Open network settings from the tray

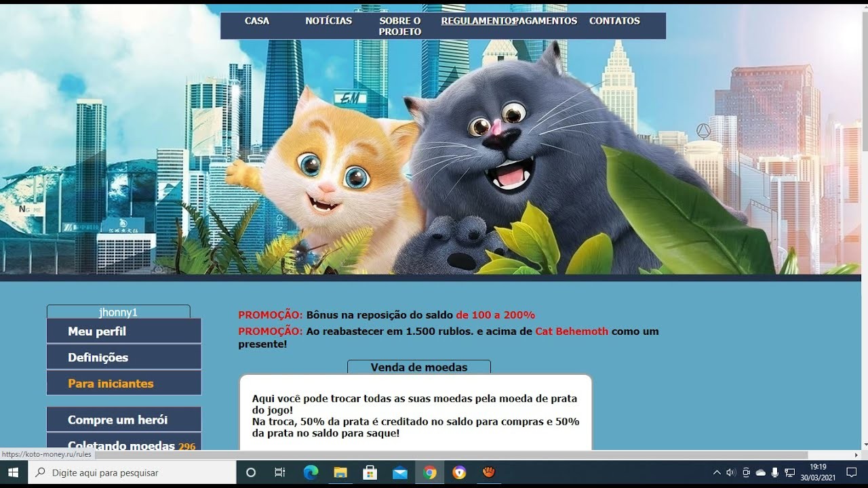pyautogui.click(x=789, y=472)
